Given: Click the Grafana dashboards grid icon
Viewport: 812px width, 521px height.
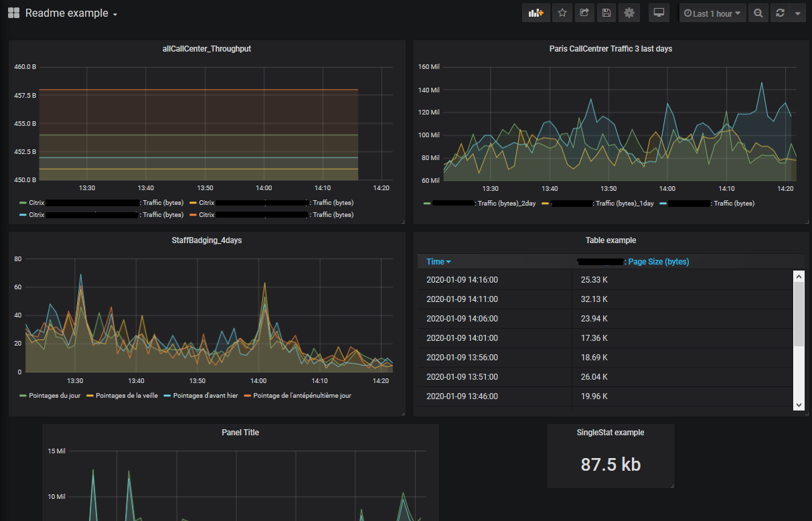Looking at the screenshot, I should (13, 13).
